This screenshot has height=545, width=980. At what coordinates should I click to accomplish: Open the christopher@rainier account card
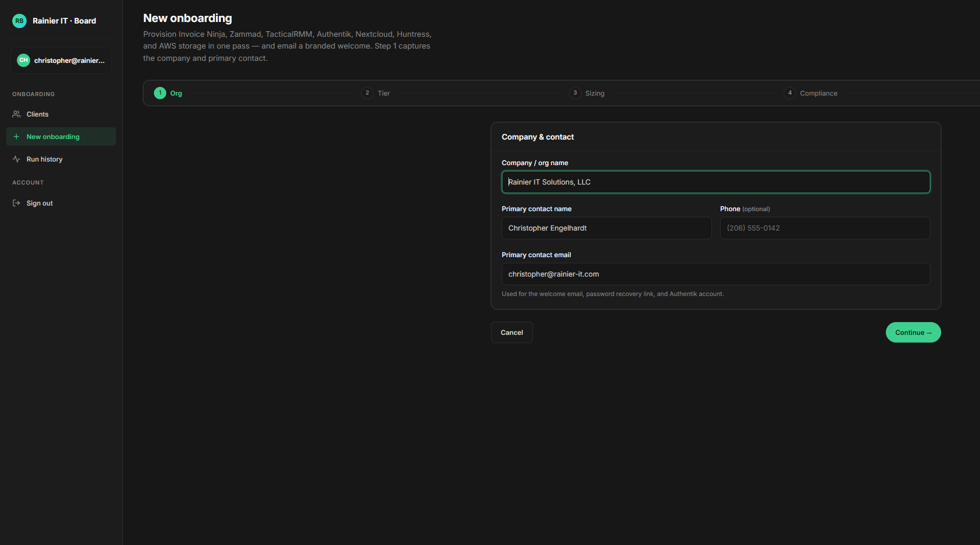[x=61, y=60]
